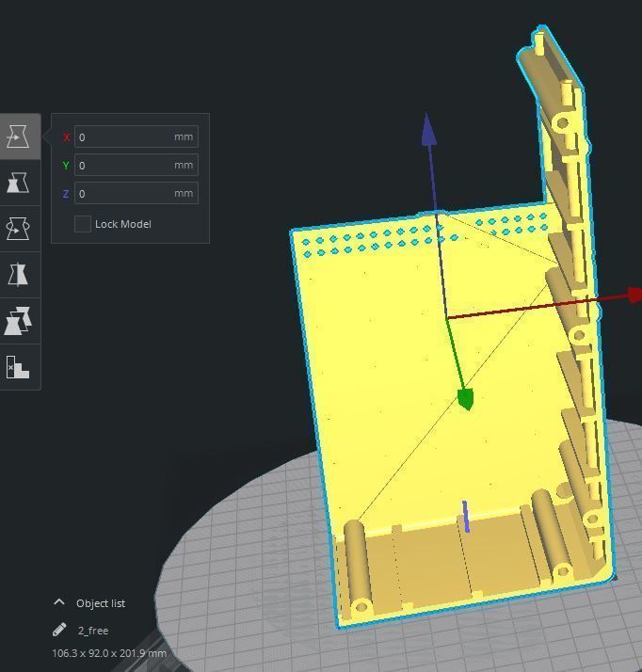Click the green Y-axis arrow handle
The width and height of the screenshot is (642, 672).
pos(466,399)
